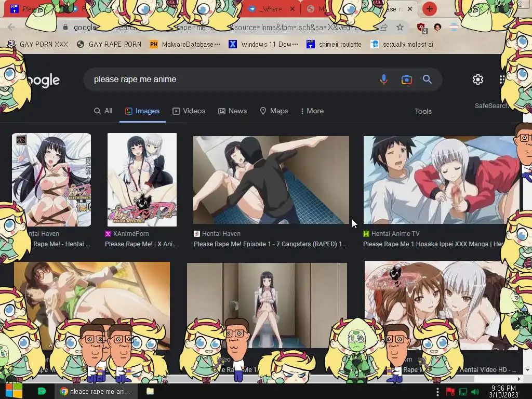Click the vertical scrollbar down arrow

527,370
